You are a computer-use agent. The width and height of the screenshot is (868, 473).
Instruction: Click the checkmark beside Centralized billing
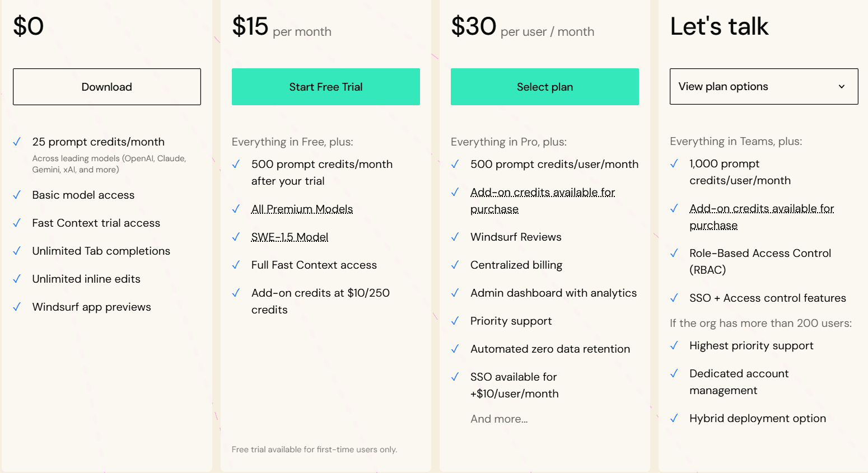click(x=455, y=265)
